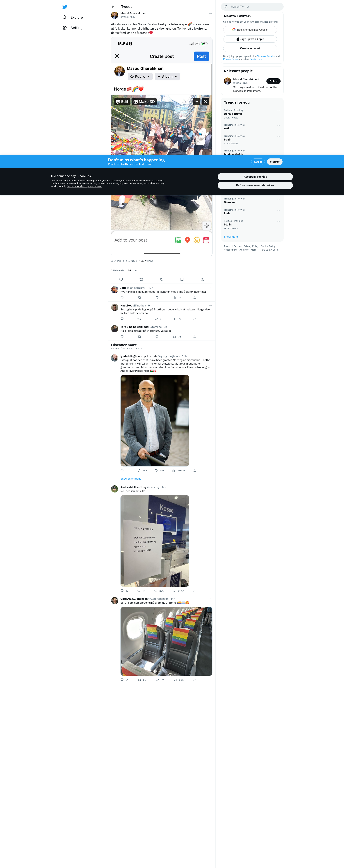Open the three-dot menu on the main tweet
Viewport: 344px width, 868px height.
click(211, 13)
